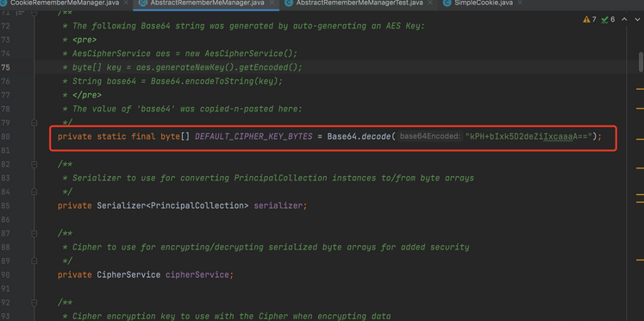Image resolution: width=644 pixels, height=321 pixels.
Task: Click the green typo checkmark showing 6
Action: pyautogui.click(x=608, y=19)
